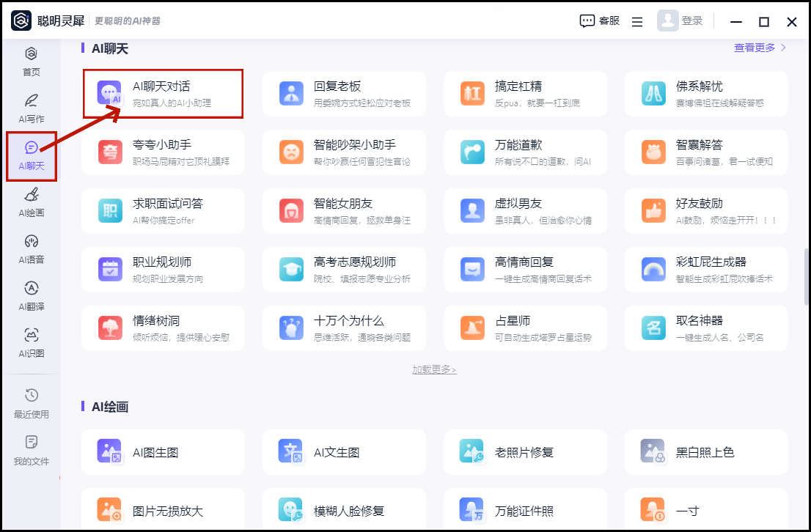The height and width of the screenshot is (532, 811).
Task: Open the AI聊天对话 chat assistant icon
Action: click(x=110, y=93)
